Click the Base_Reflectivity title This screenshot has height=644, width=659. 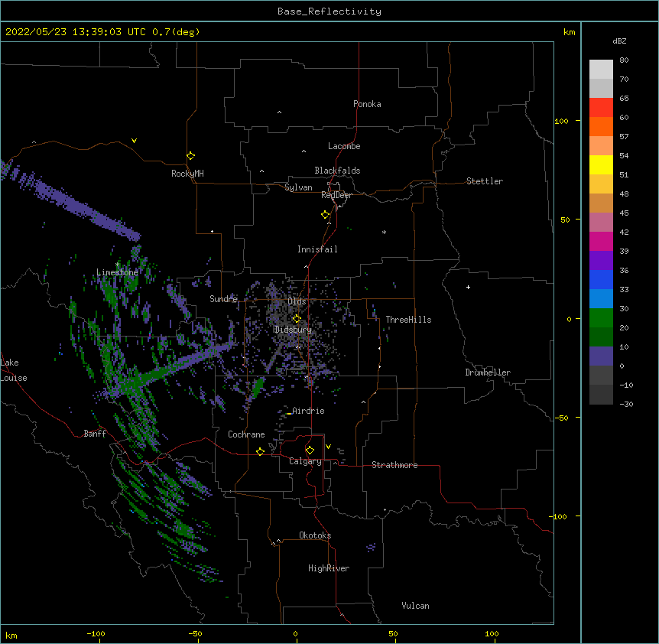(x=329, y=11)
